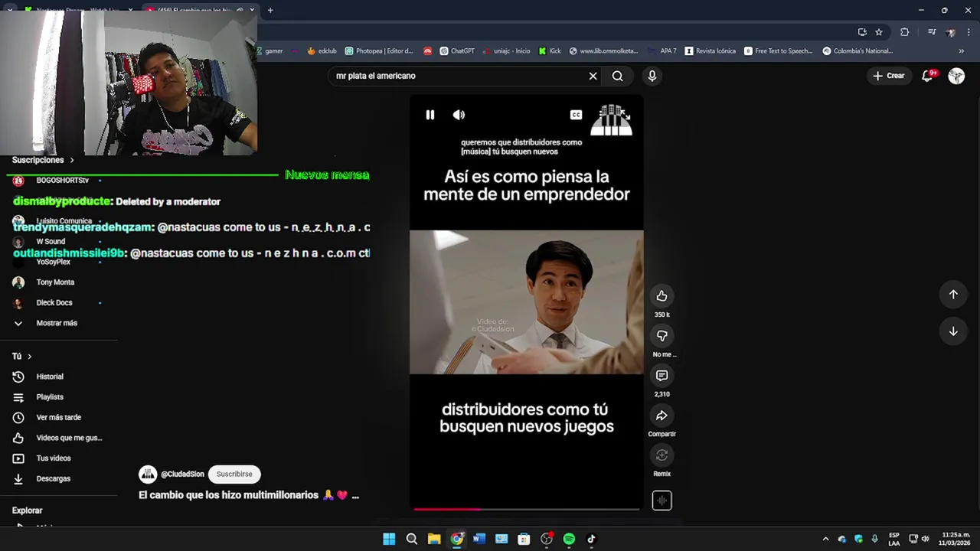980x551 pixels.
Task: Open TikTok from the taskbar
Action: [591, 540]
